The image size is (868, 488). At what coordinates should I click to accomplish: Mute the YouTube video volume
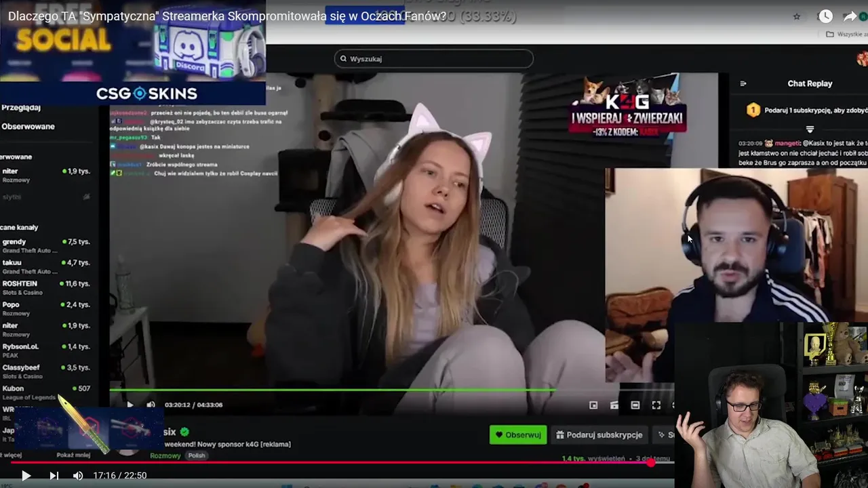click(78, 475)
